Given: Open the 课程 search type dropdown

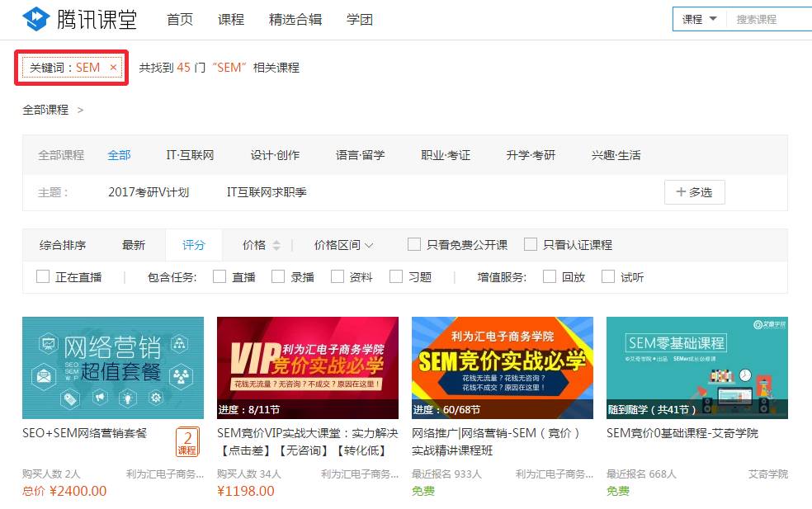Looking at the screenshot, I should 699,19.
